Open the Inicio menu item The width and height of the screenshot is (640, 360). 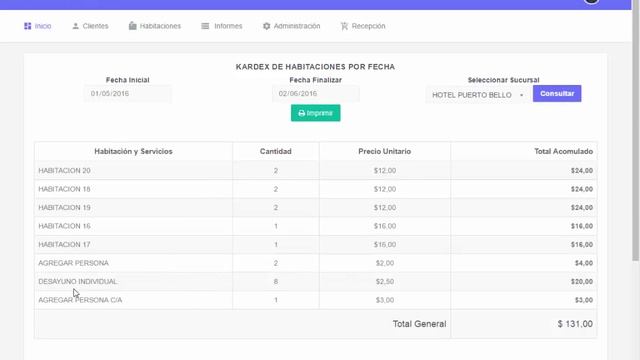pyautogui.click(x=38, y=26)
